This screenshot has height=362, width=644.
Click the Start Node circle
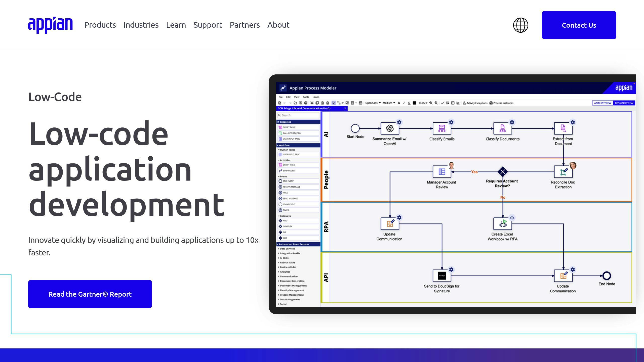(x=355, y=128)
